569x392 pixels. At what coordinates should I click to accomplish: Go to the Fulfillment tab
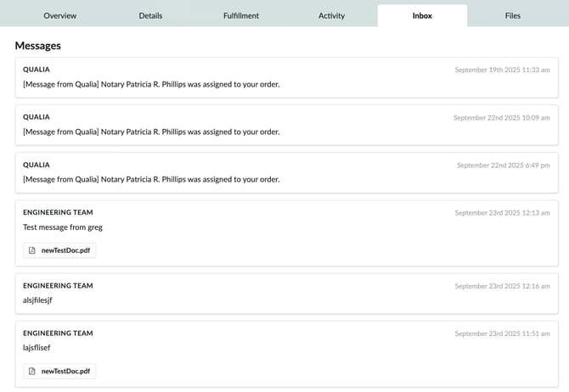click(241, 15)
